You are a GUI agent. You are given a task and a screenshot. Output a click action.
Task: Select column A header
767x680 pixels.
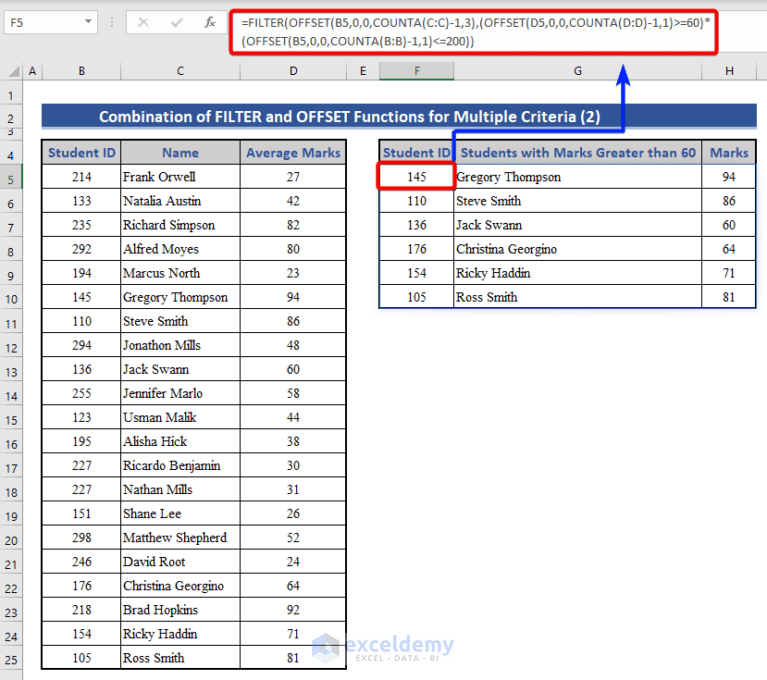[32, 71]
